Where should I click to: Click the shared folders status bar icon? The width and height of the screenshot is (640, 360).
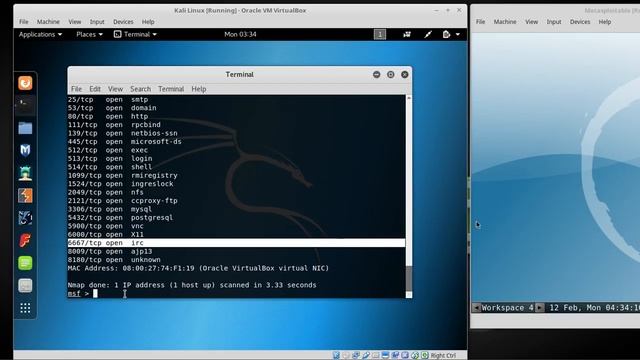(375, 355)
